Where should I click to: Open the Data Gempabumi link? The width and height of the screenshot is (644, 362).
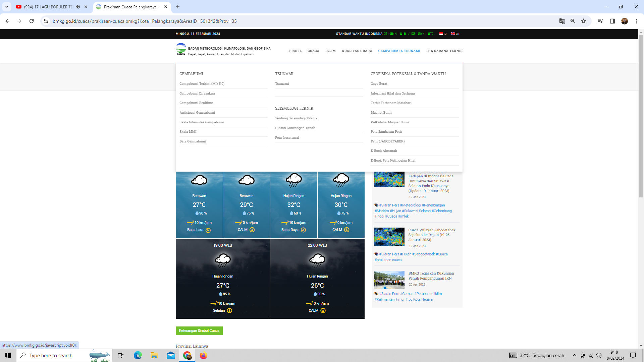193,141
